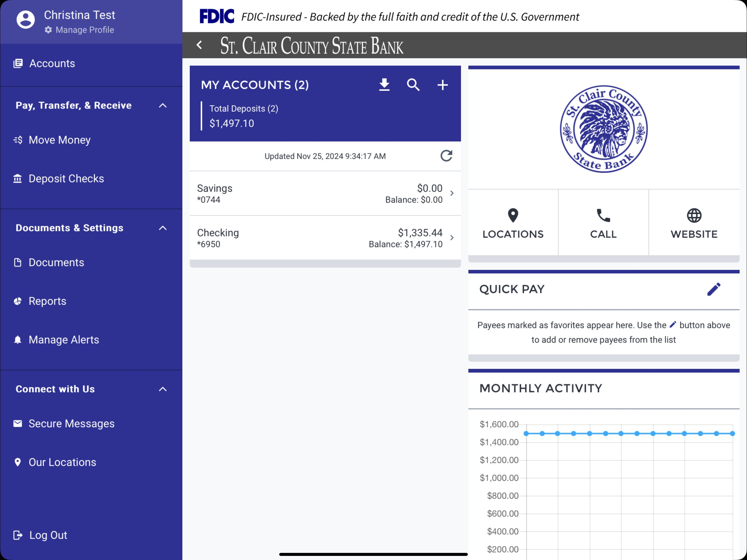
Task: Expand Checking account chevron
Action: 452,238
